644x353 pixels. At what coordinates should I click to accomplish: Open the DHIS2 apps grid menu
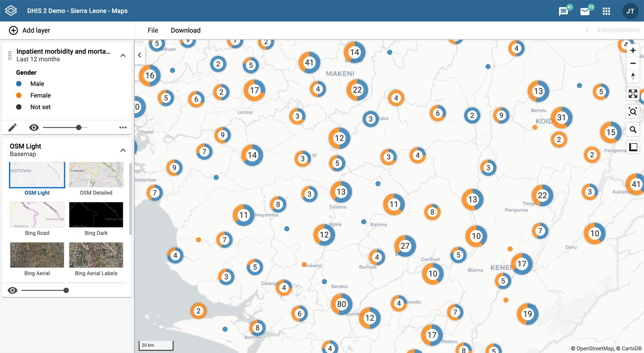click(x=606, y=11)
